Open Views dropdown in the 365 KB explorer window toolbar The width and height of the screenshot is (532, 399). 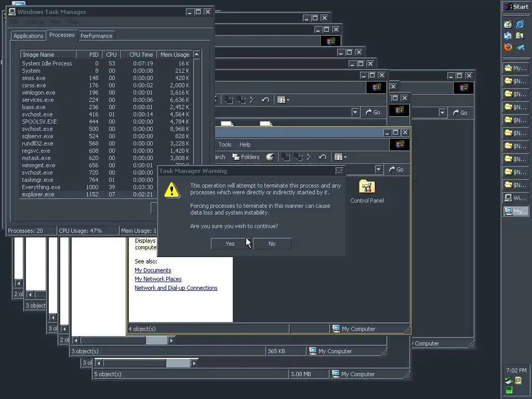pos(283,100)
